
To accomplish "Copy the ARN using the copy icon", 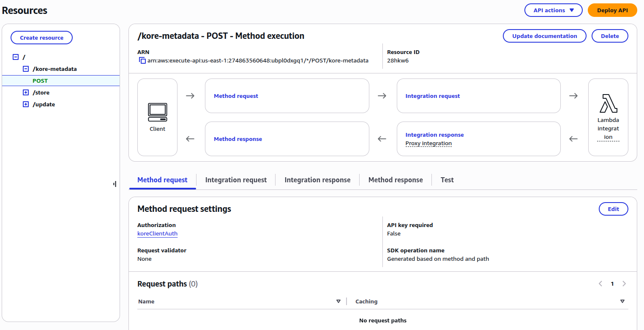I will point(142,61).
